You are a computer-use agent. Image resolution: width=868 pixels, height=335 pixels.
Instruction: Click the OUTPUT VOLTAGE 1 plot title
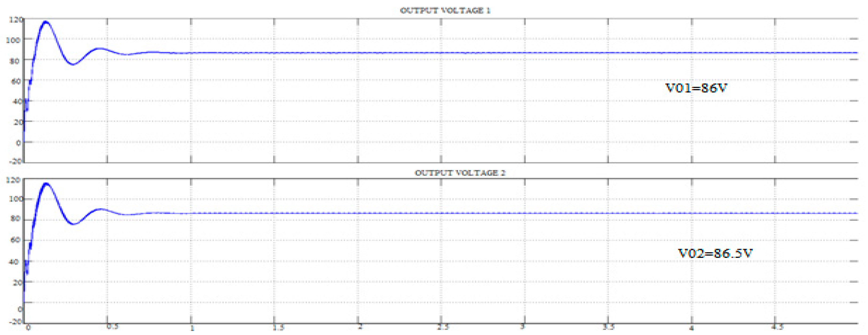click(445, 11)
